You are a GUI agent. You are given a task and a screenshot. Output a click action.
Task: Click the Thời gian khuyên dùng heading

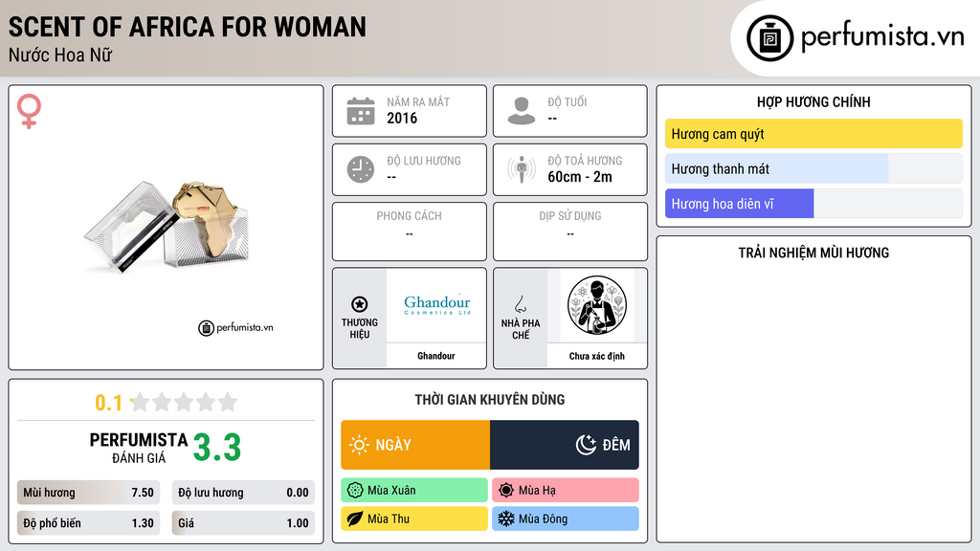(490, 400)
